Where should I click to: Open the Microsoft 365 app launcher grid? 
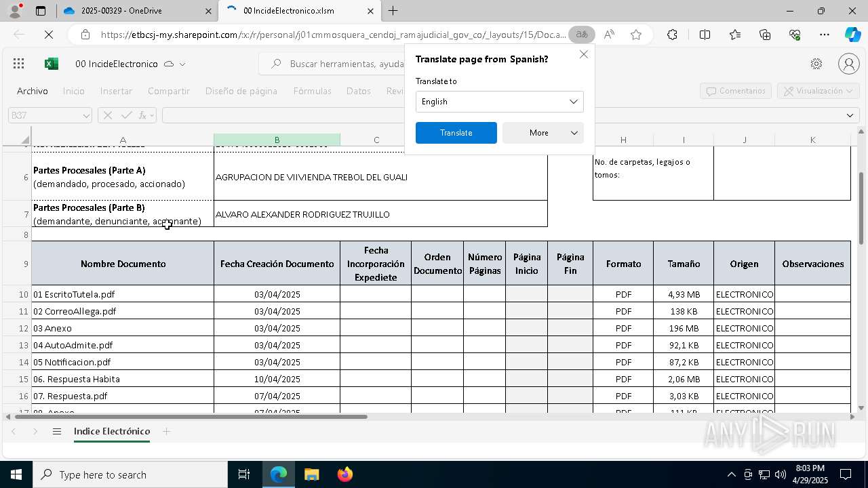pos(19,64)
